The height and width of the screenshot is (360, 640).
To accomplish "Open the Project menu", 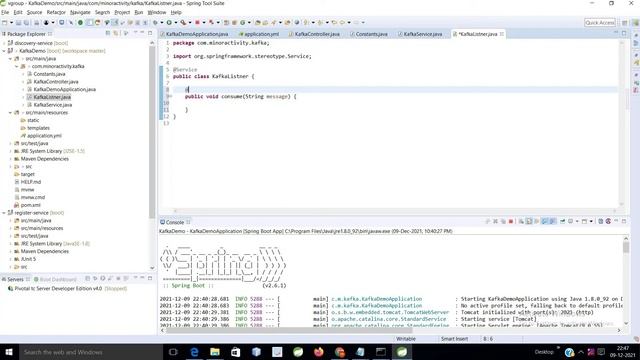I will click(x=122, y=12).
